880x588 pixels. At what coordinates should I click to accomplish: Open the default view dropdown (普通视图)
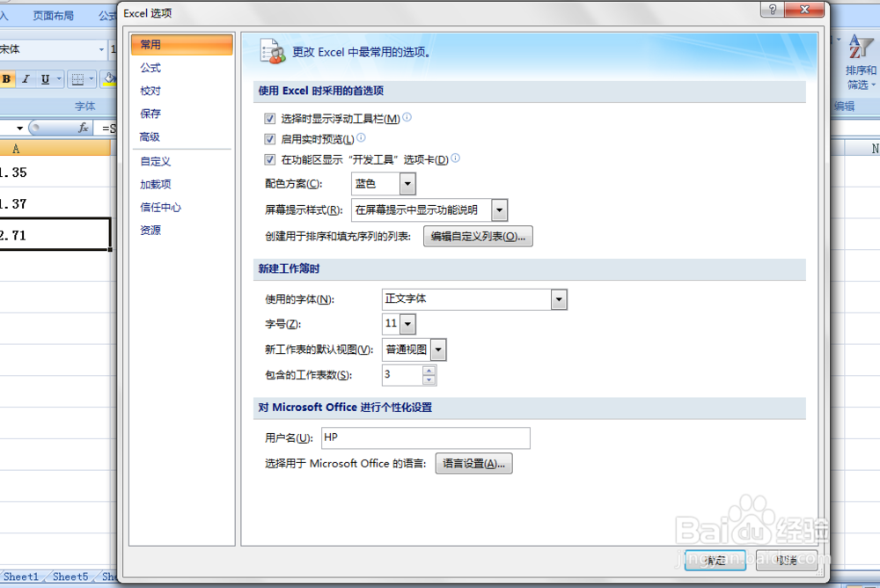point(438,349)
